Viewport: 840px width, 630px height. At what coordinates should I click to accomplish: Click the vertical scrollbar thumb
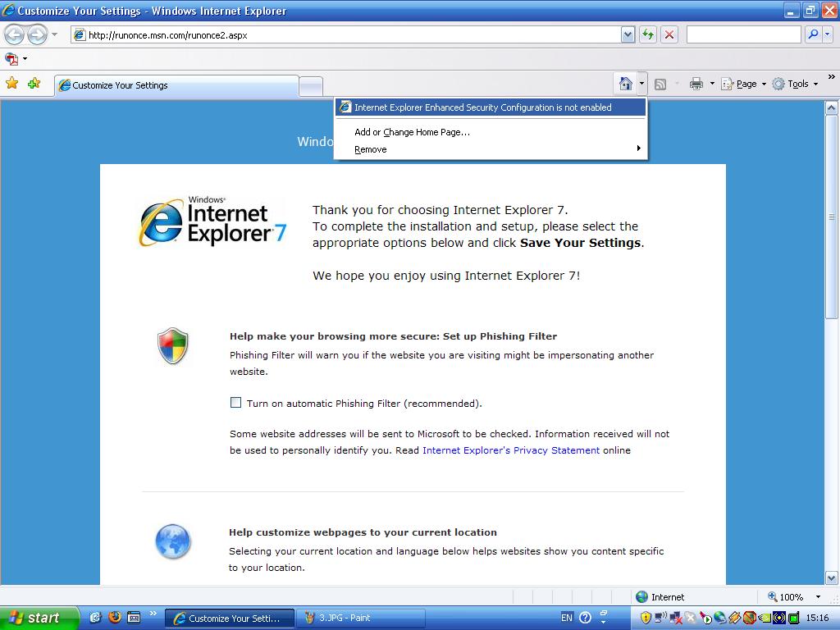click(x=832, y=217)
